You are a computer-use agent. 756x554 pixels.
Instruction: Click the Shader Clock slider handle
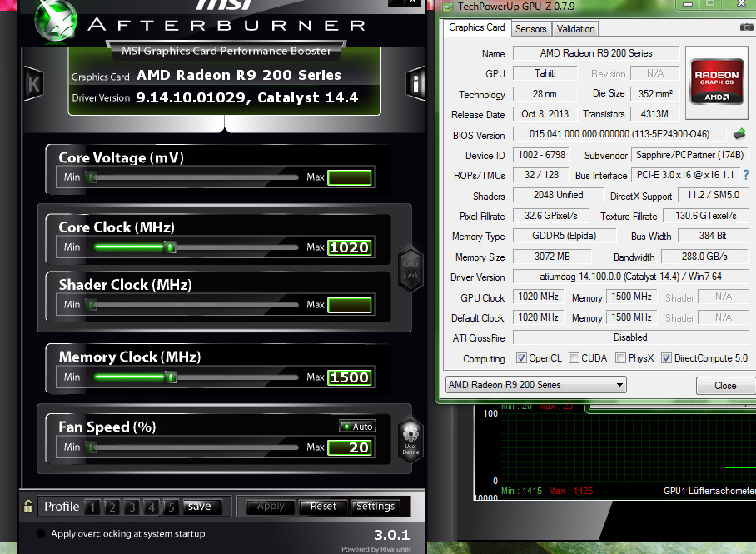tap(91, 305)
